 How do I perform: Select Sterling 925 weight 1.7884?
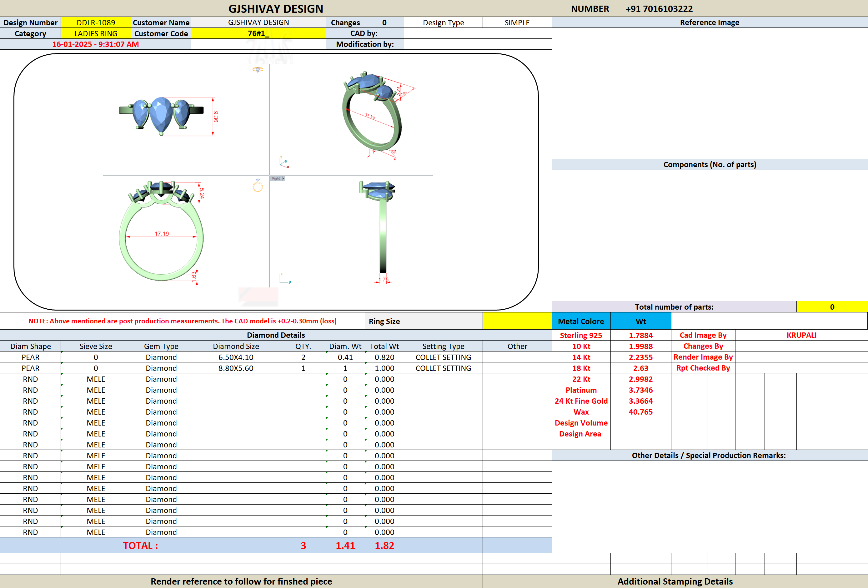[640, 335]
